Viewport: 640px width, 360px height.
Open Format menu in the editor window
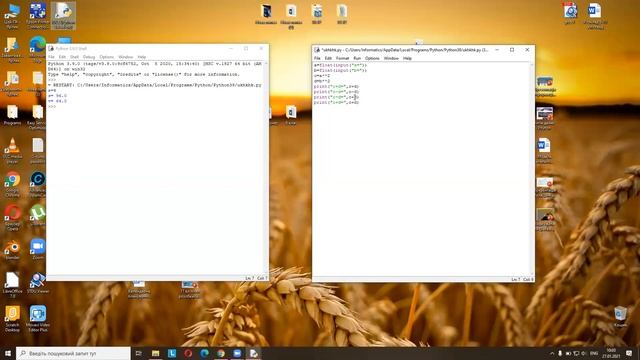(342, 58)
